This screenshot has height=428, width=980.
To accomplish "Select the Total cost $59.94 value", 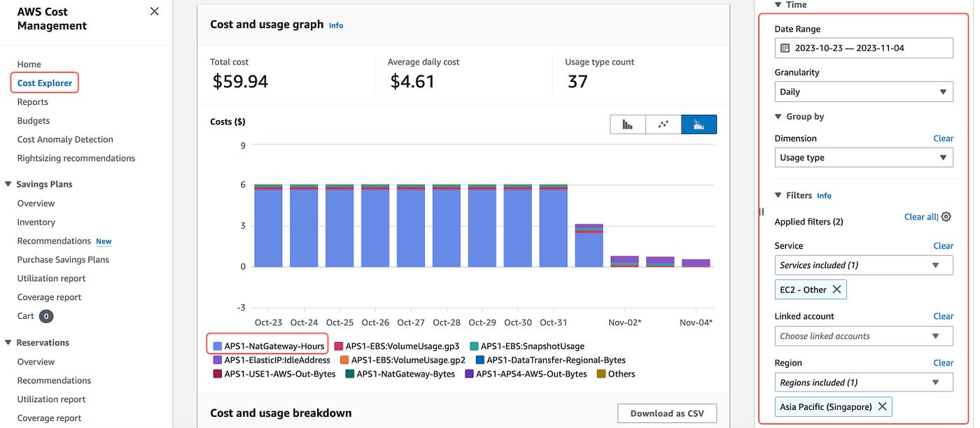I will (x=240, y=82).
